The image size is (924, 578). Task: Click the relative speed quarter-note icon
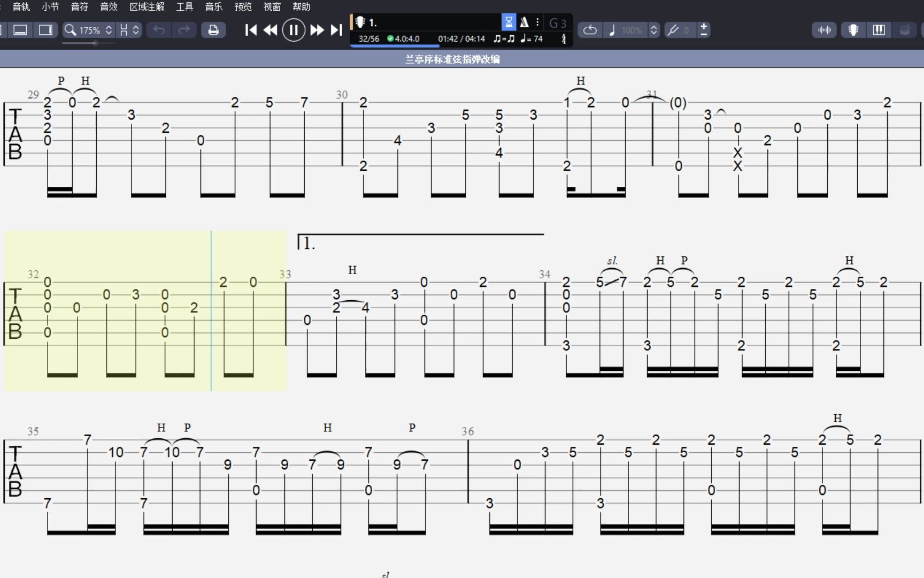pyautogui.click(x=612, y=30)
